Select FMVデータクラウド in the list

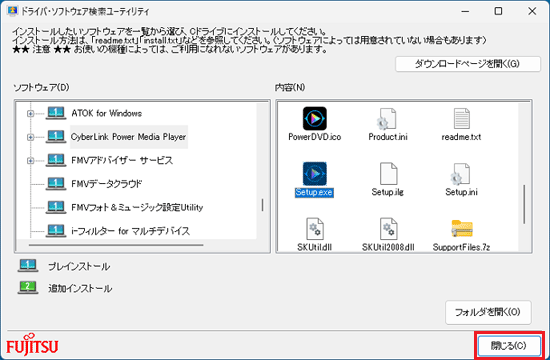tap(107, 184)
